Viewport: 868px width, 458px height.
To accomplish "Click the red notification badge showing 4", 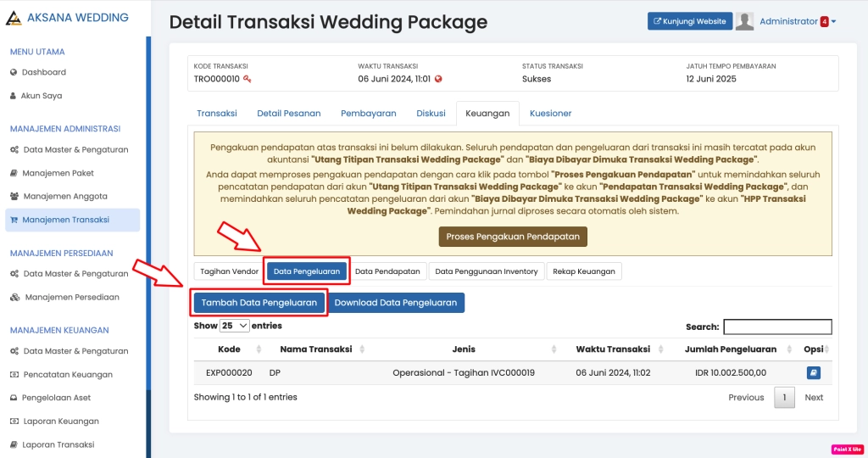I will click(x=824, y=22).
